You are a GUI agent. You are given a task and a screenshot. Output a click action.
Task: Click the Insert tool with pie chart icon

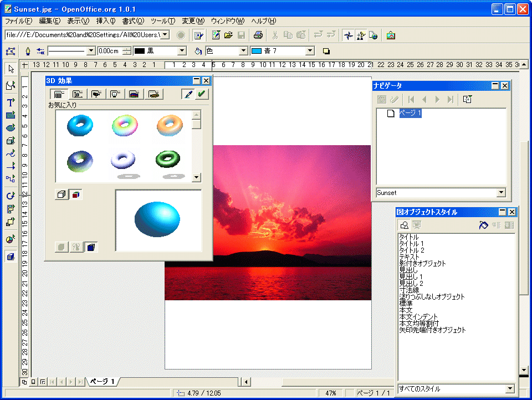click(11, 239)
